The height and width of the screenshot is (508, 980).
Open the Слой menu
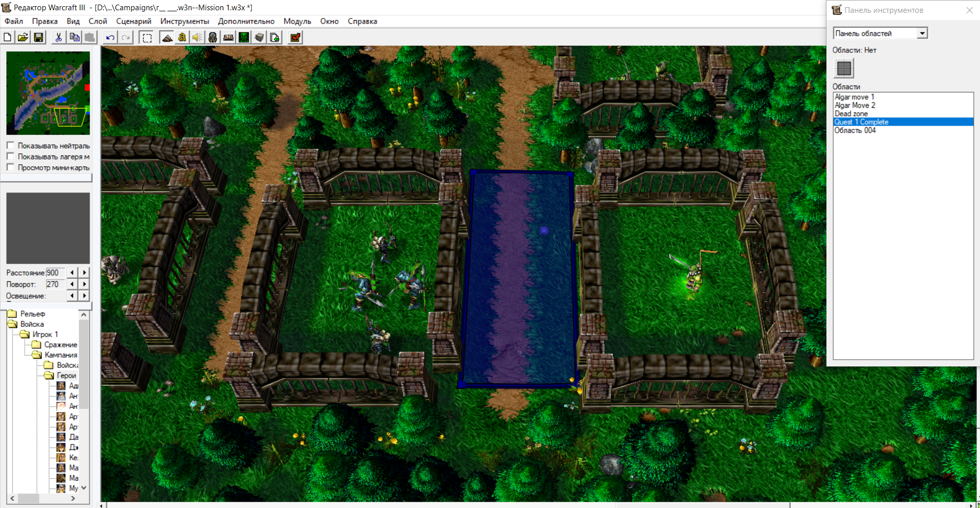[98, 21]
